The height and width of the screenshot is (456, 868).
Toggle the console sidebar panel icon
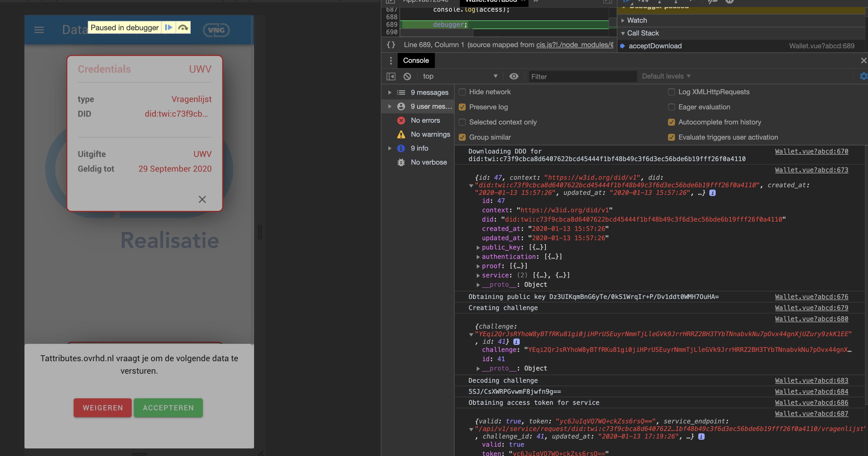tap(390, 76)
